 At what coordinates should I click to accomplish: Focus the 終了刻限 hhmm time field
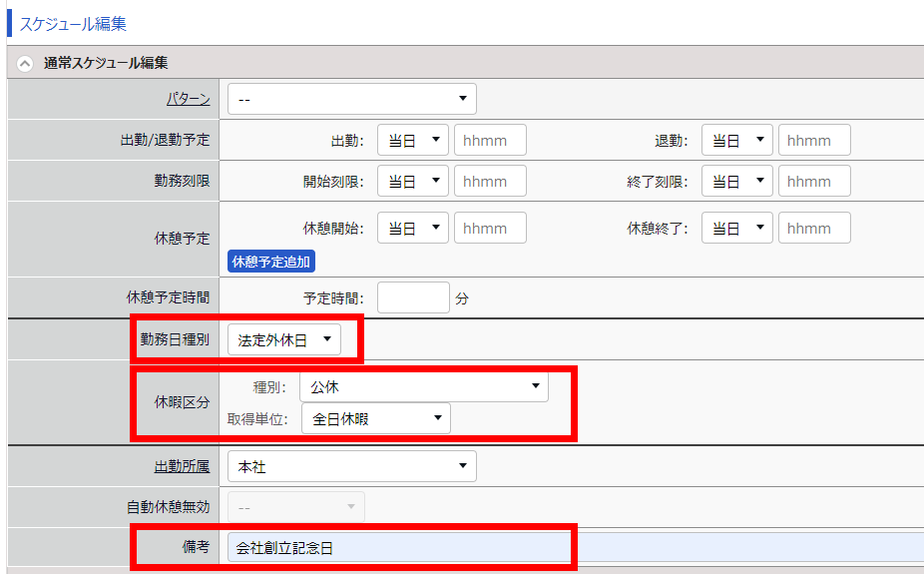[814, 181]
